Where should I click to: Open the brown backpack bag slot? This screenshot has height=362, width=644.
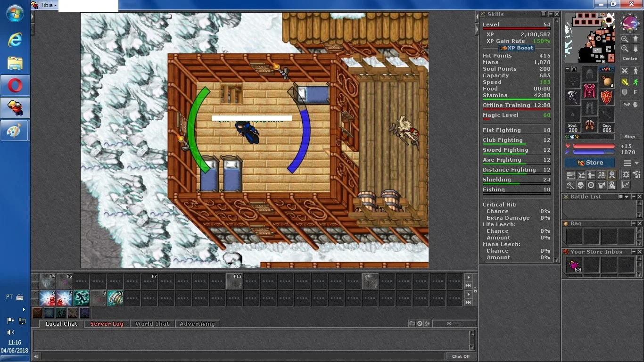tap(606, 81)
